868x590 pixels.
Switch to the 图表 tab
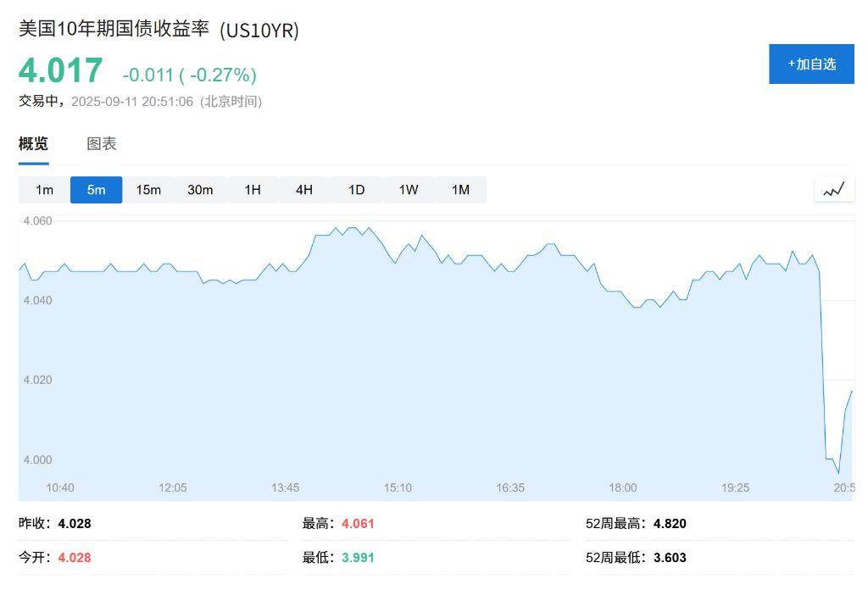point(102,144)
